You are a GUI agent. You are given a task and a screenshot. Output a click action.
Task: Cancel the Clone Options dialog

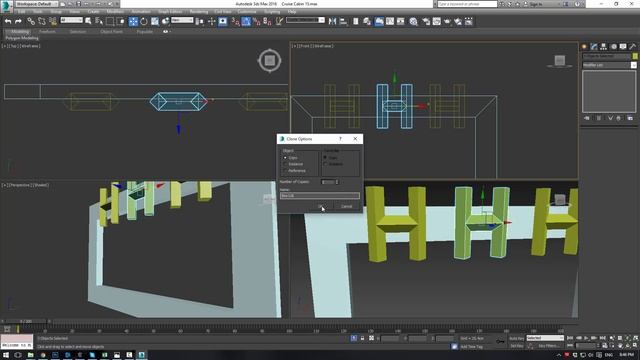(346, 207)
